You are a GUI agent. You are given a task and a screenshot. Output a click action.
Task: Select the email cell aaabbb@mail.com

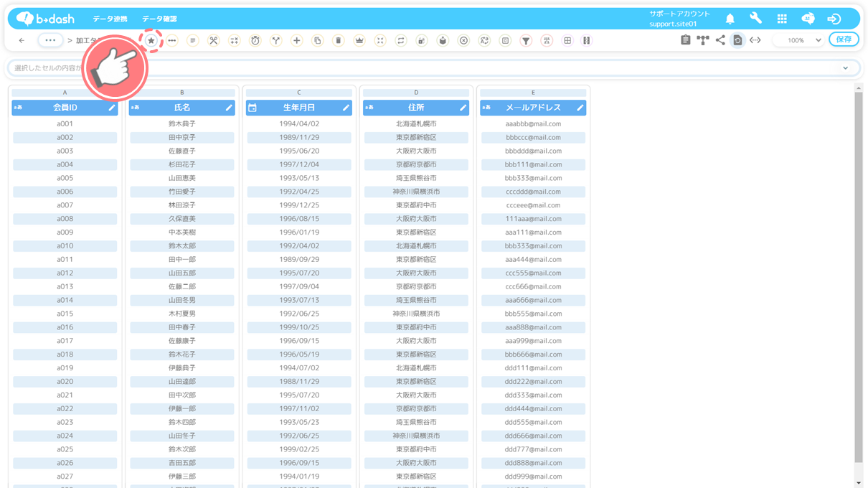point(533,124)
